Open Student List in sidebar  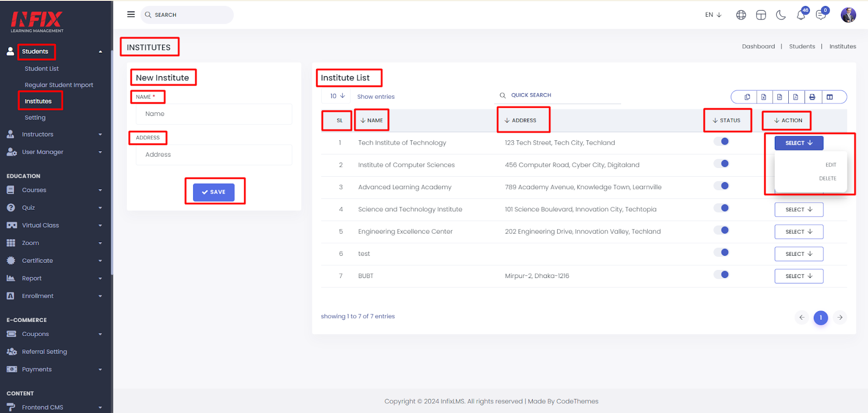(x=42, y=69)
